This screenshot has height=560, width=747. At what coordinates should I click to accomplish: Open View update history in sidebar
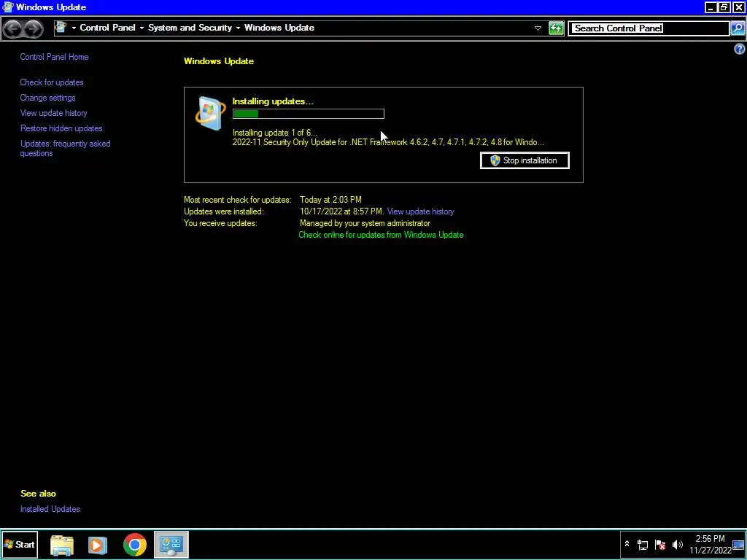(x=54, y=113)
